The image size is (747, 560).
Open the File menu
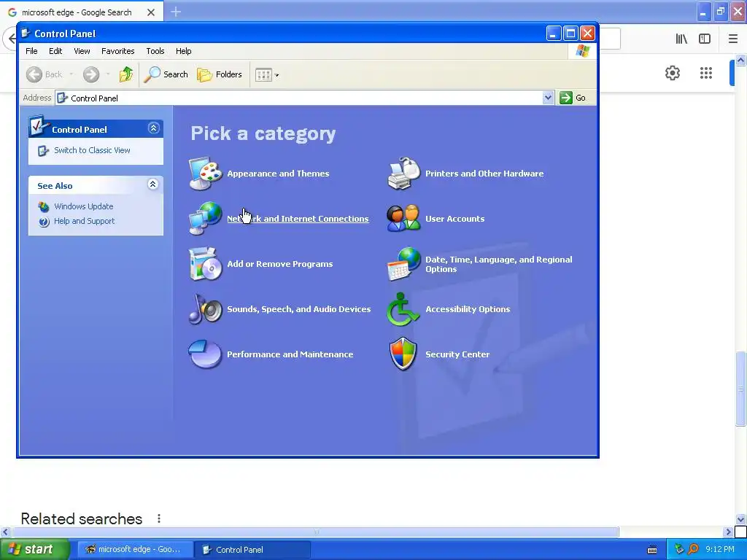click(31, 51)
